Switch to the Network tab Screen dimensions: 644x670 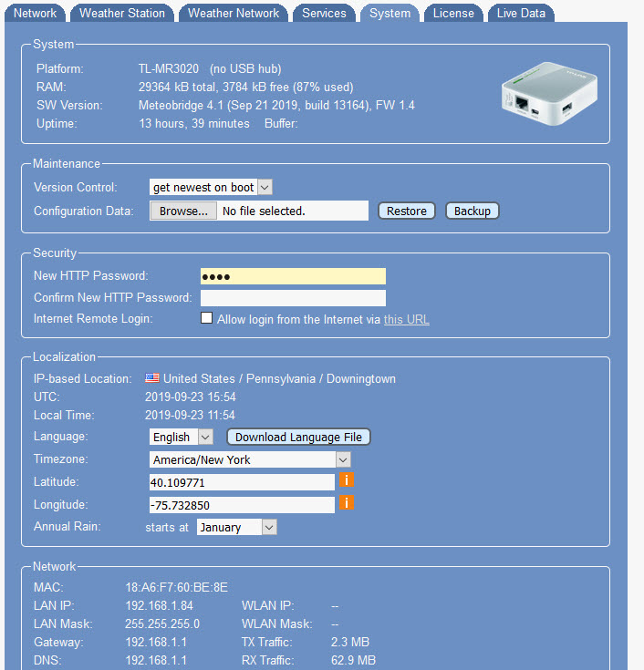pyautogui.click(x=36, y=13)
